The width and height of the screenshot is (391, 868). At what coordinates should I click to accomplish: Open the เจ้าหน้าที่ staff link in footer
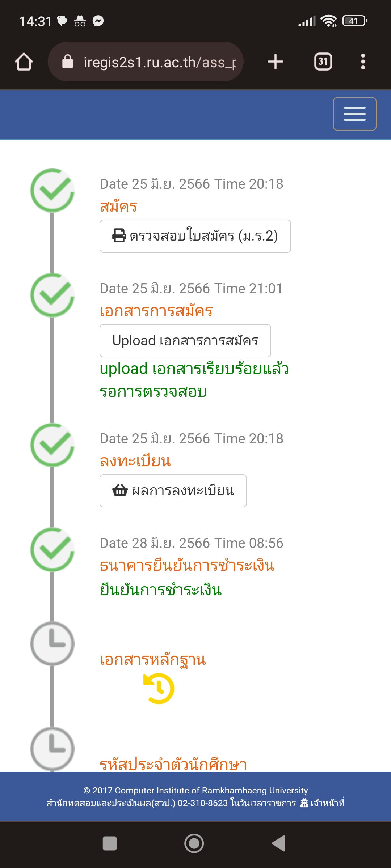coord(323,803)
